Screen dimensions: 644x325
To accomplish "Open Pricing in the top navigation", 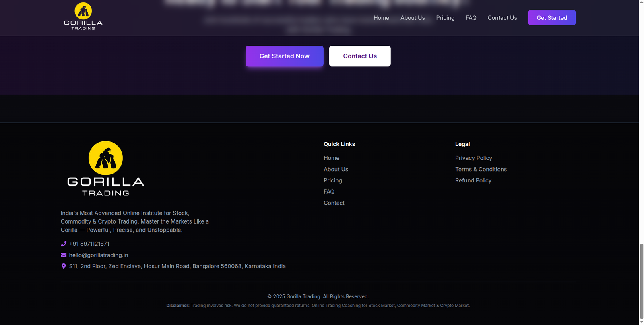I will point(445,18).
